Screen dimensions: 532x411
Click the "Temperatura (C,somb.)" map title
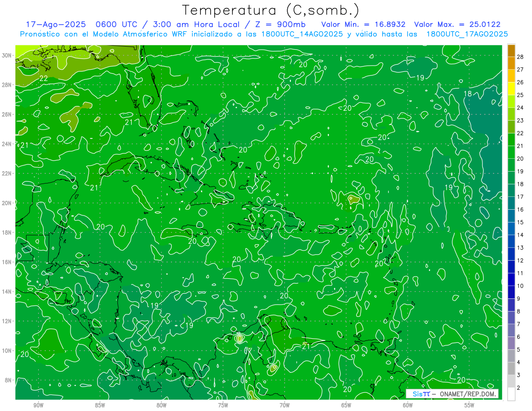[271, 10]
